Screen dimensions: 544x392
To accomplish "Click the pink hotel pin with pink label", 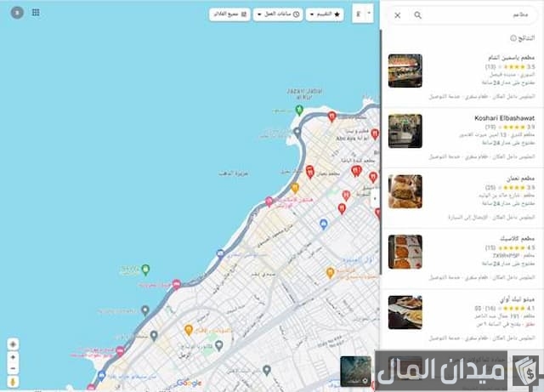I will click(269, 202).
